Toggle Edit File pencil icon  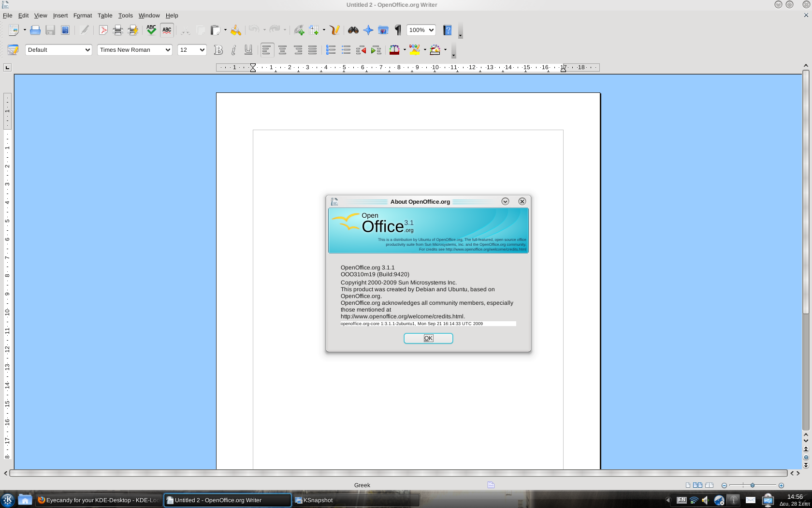point(85,30)
